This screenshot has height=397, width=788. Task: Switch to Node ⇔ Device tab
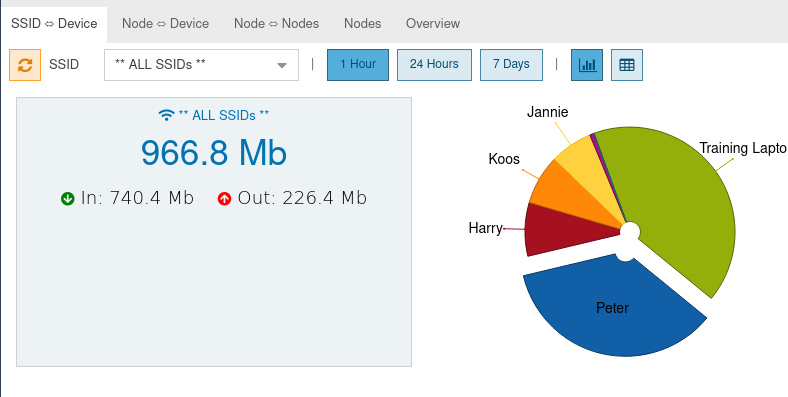[x=165, y=24]
